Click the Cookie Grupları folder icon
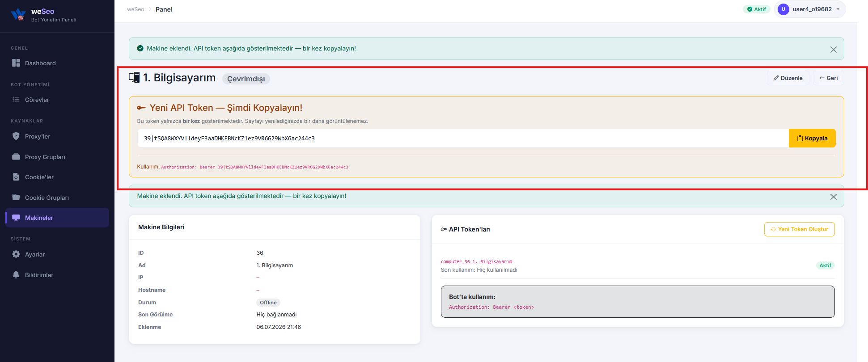868x362 pixels. coord(16,197)
